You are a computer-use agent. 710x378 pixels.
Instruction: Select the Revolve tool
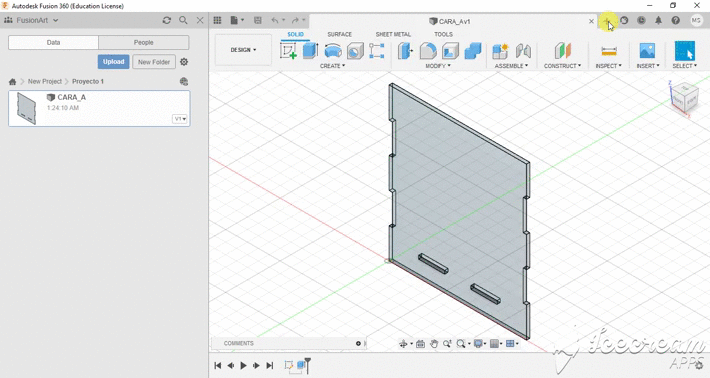tap(333, 51)
